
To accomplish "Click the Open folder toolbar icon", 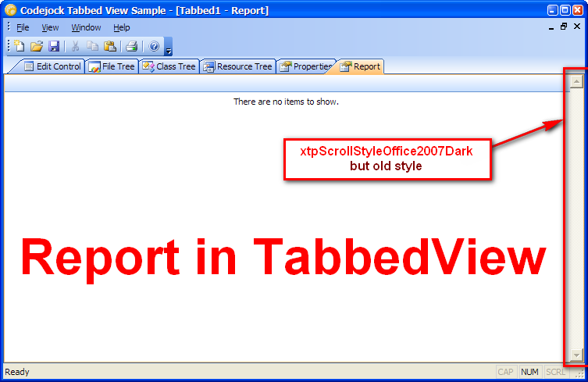I will coord(37,47).
